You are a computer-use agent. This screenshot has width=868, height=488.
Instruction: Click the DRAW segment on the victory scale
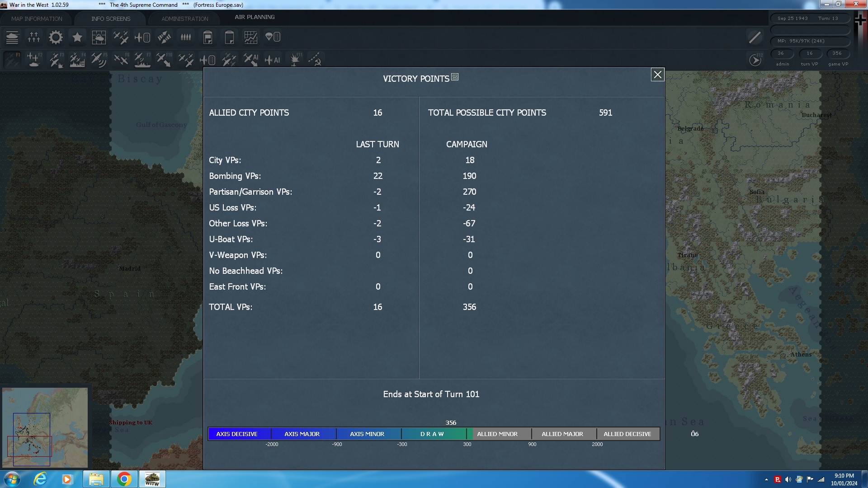pos(433,434)
